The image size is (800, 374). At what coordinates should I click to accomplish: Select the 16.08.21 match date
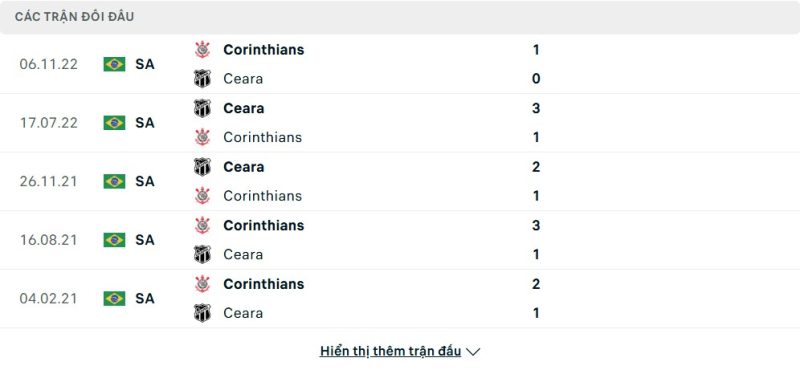pos(48,240)
